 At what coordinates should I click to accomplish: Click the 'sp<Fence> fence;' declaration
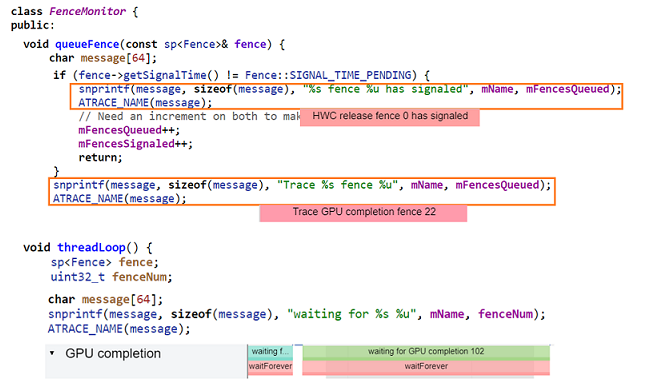coord(105,262)
